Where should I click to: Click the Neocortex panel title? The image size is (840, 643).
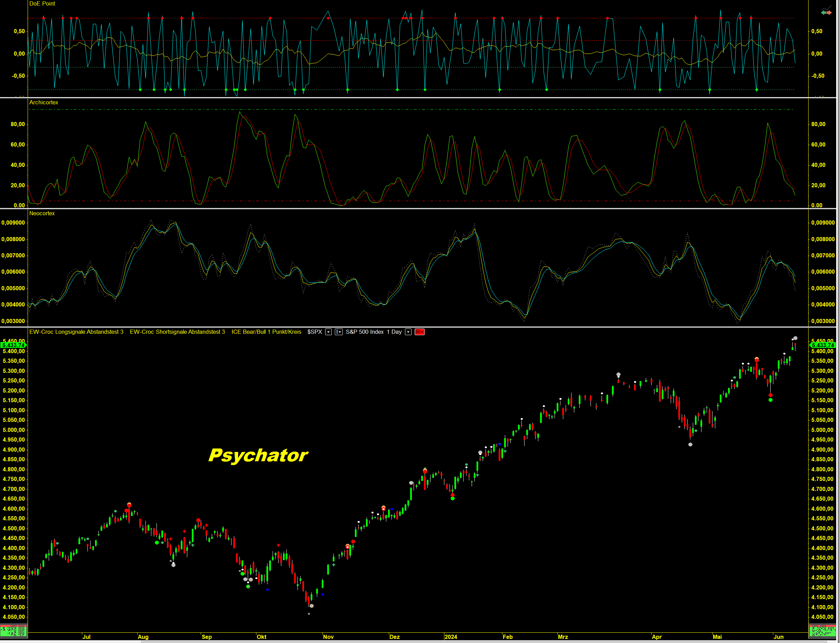coord(42,213)
